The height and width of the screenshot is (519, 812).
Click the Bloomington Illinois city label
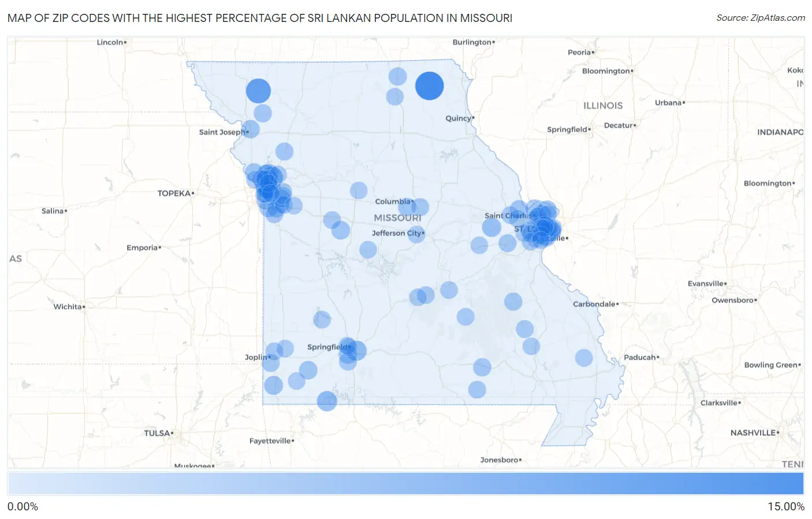tap(606, 71)
